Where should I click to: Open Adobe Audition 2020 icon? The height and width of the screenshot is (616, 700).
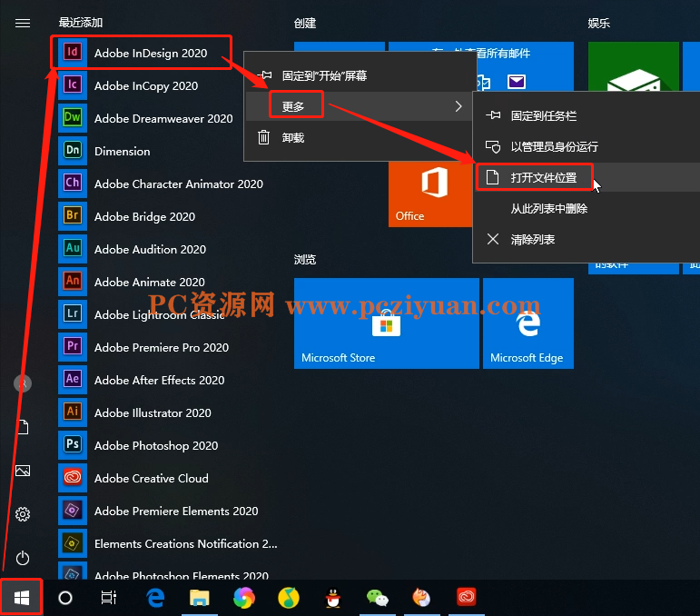73,248
